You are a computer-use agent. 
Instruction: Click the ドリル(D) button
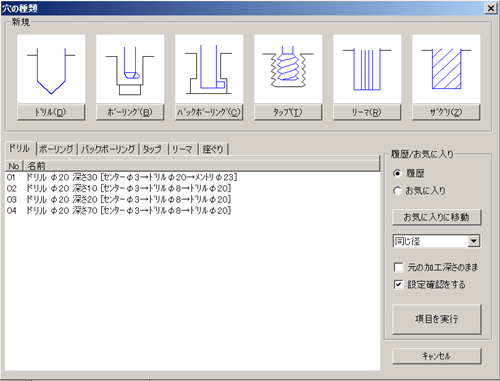pos(51,112)
